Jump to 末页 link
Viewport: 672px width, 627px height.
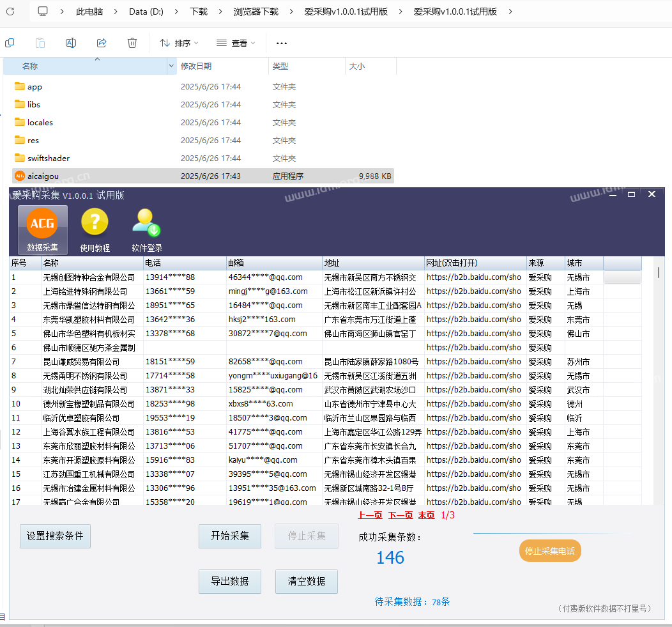[x=427, y=515]
